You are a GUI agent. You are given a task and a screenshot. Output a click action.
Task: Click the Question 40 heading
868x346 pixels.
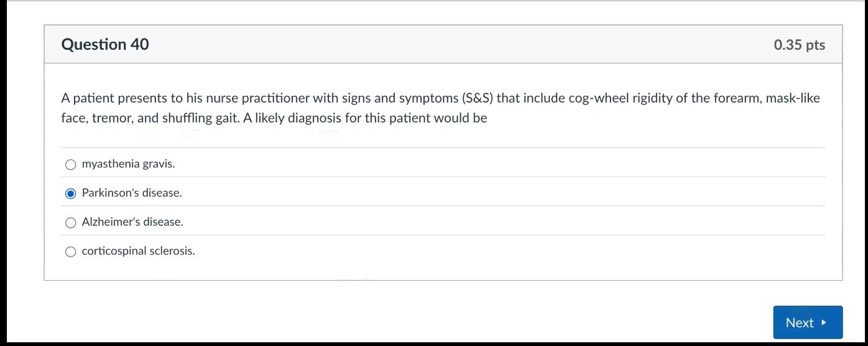105,44
